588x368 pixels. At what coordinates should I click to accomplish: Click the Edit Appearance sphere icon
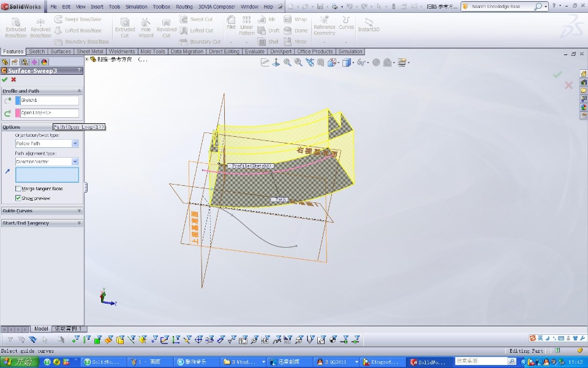click(x=376, y=63)
